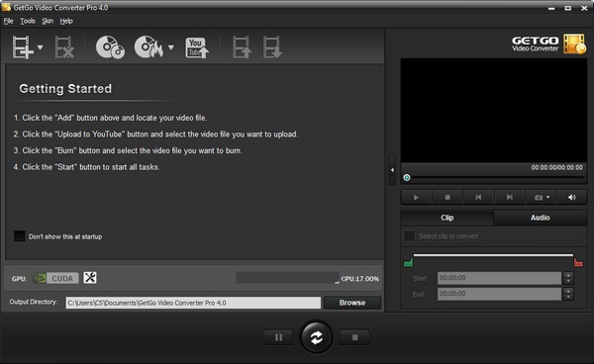The width and height of the screenshot is (594, 364).
Task: Open the Help menu
Action: coord(66,21)
